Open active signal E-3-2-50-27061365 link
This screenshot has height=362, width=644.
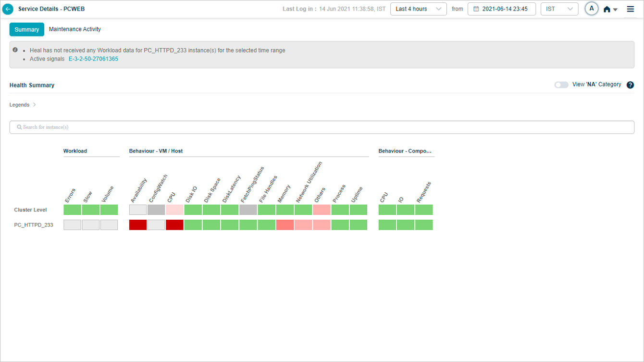[x=93, y=59]
